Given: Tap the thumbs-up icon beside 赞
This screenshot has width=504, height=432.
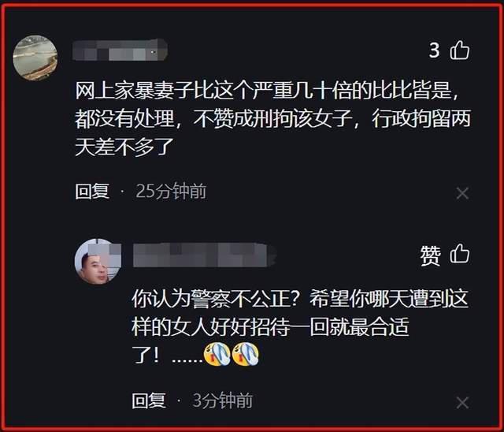Looking at the screenshot, I should (460, 254).
